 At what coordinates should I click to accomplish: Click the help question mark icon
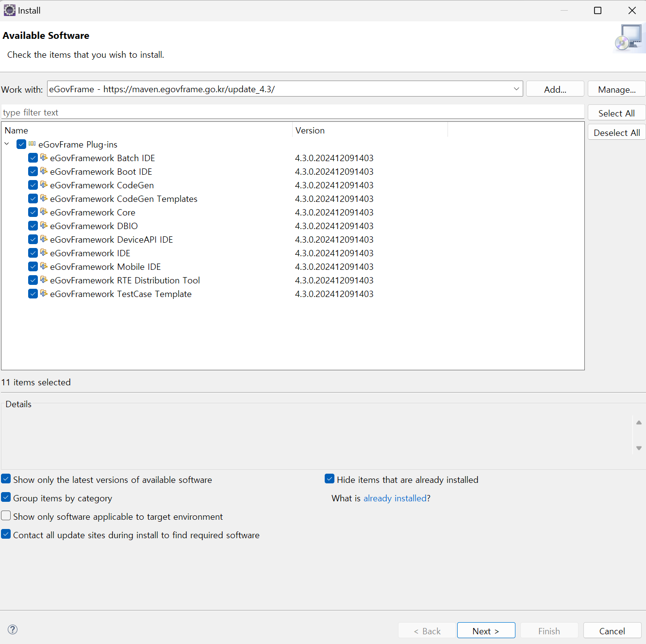click(13, 629)
